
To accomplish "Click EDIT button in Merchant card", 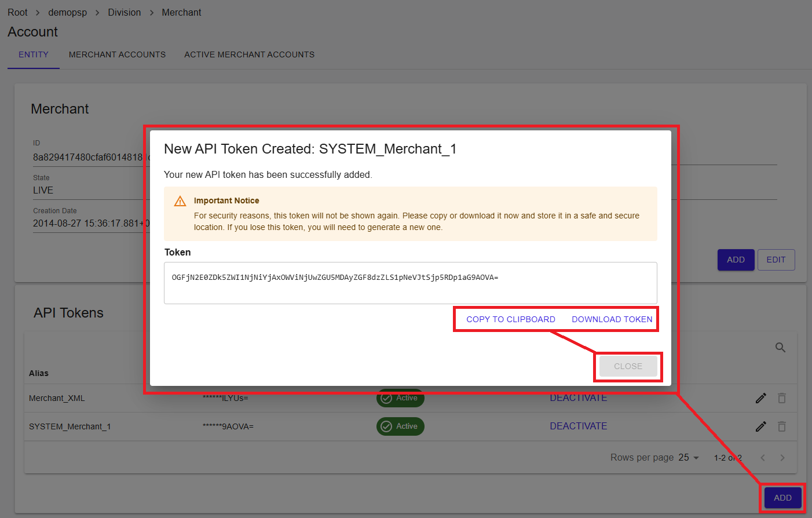I will (x=776, y=260).
